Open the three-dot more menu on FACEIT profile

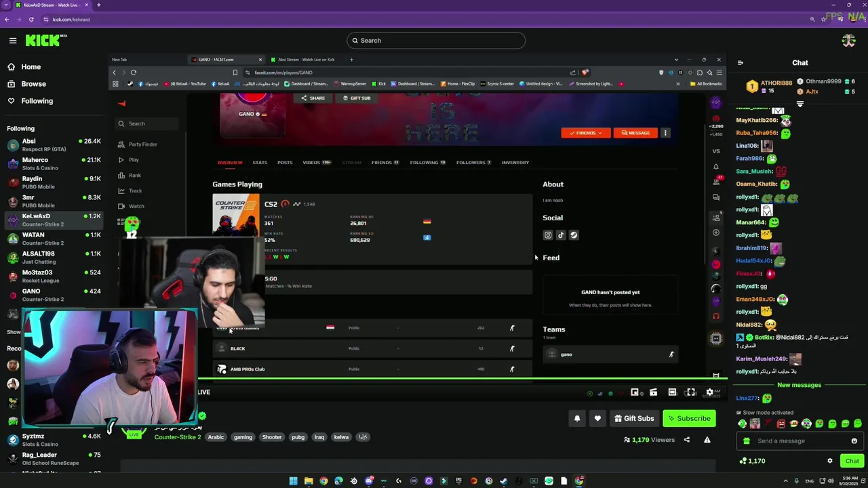[x=665, y=133]
